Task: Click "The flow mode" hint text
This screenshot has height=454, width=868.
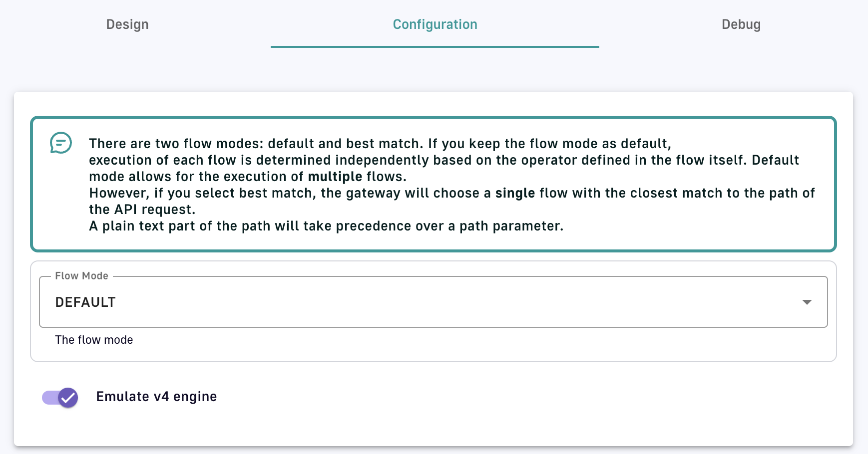Action: (x=94, y=340)
